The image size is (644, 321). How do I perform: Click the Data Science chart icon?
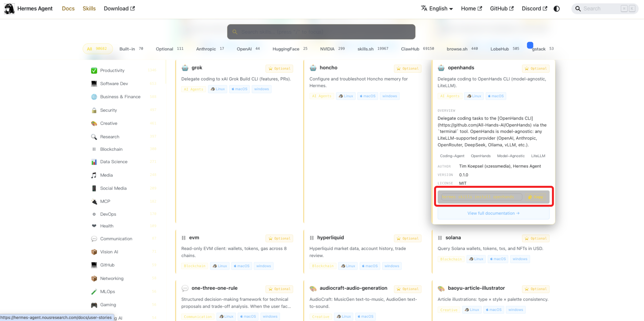pos(94,162)
